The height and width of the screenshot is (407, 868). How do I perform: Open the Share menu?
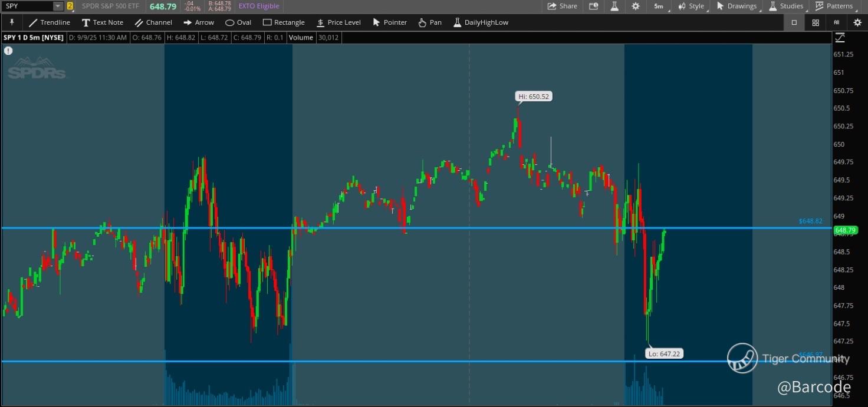click(563, 6)
